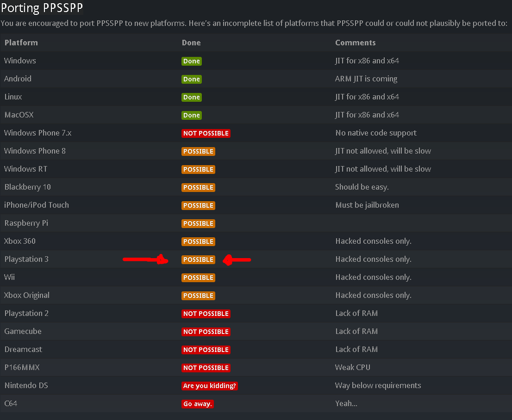The image size is (512, 420).
Task: Click the Done badge for MacOSX
Action: (x=191, y=115)
